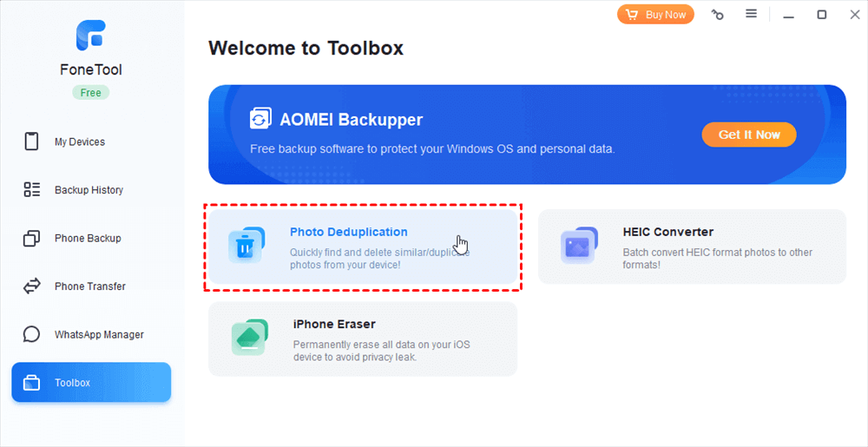Screen dimensions: 868x447
Task: Click the Free edition badge
Action: [90, 93]
